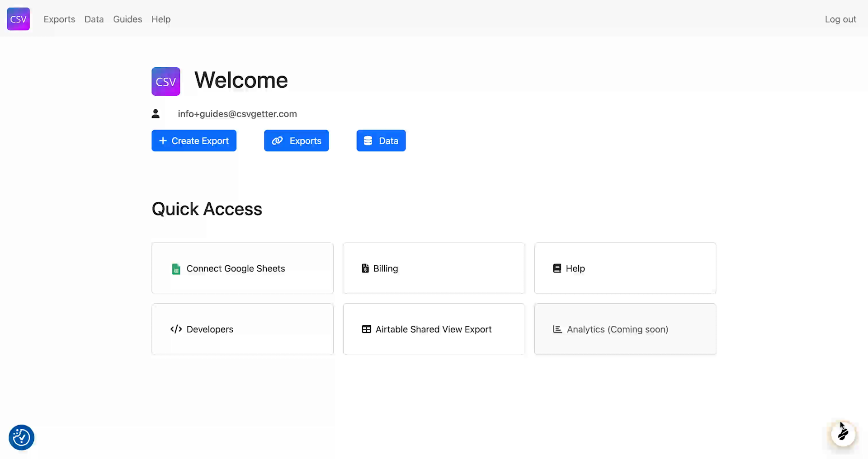Click the user icon beside the email address

156,113
